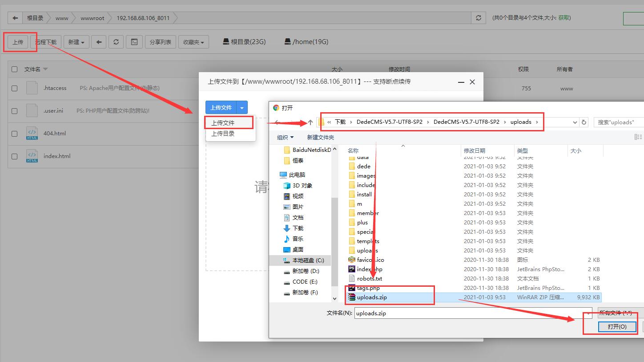644x362 pixels.
Task: Go back using the toolbar back-arrow icon
Action: coord(98,41)
